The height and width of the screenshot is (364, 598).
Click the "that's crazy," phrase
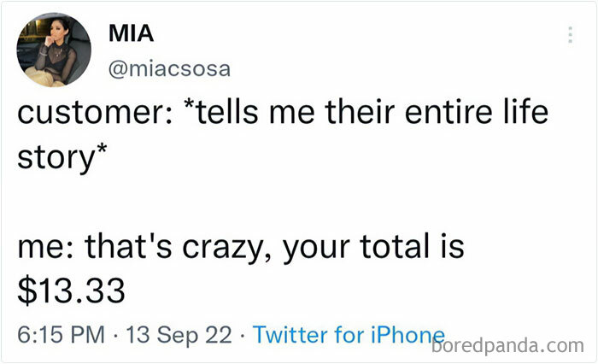point(179,247)
